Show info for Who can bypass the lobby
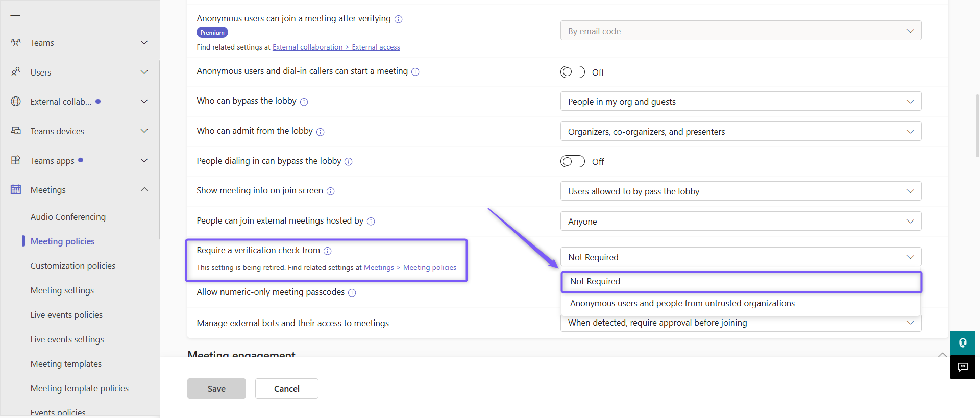 click(304, 102)
